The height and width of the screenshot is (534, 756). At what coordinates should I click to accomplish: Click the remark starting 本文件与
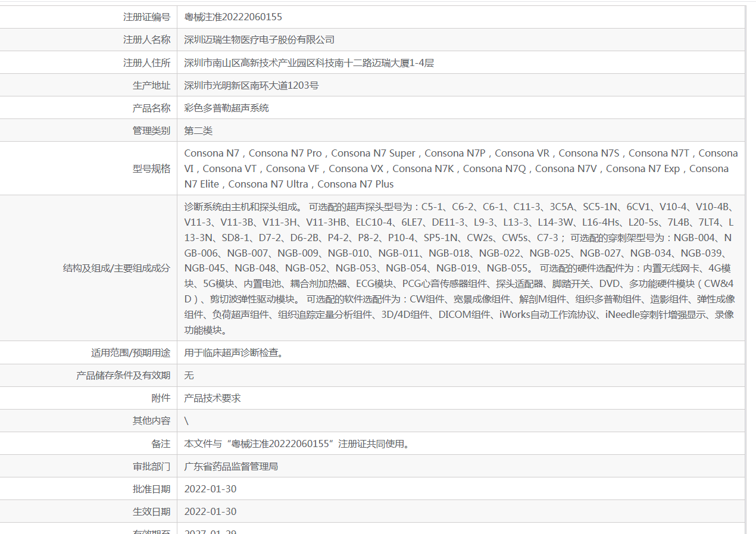[298, 444]
